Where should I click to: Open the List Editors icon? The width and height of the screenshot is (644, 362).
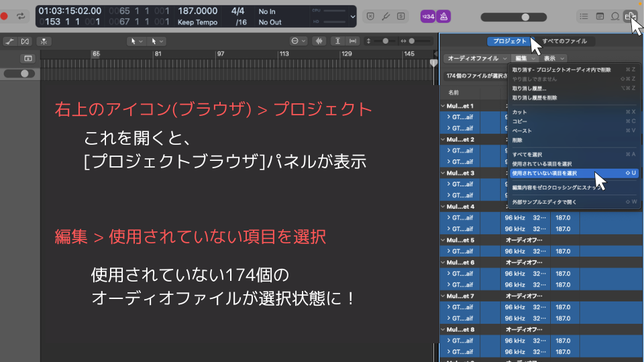[584, 16]
